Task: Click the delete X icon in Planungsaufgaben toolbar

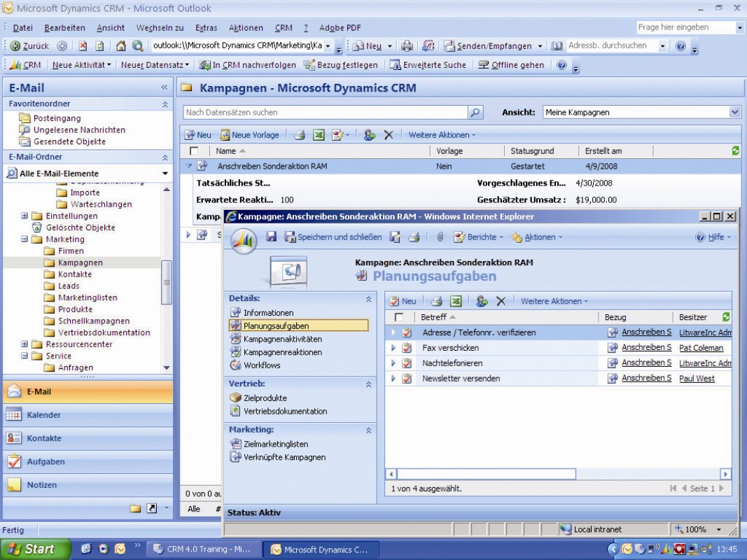Action: click(501, 301)
